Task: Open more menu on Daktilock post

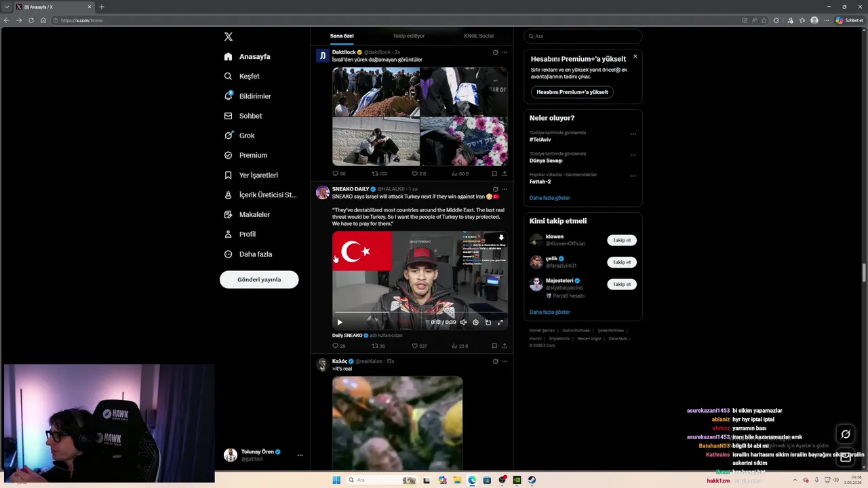Action: click(x=505, y=52)
